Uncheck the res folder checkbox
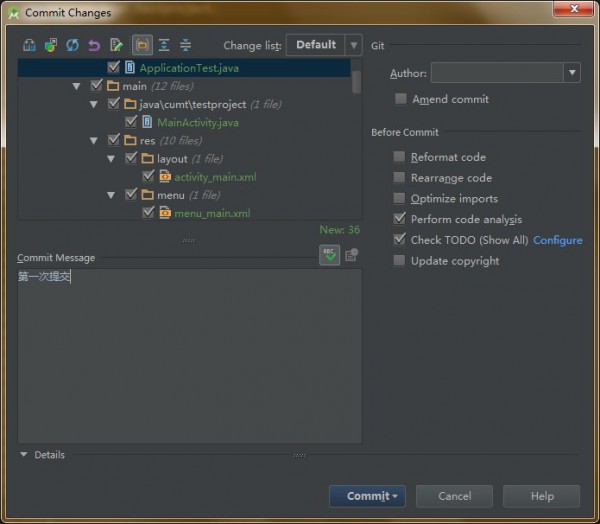 click(x=113, y=140)
